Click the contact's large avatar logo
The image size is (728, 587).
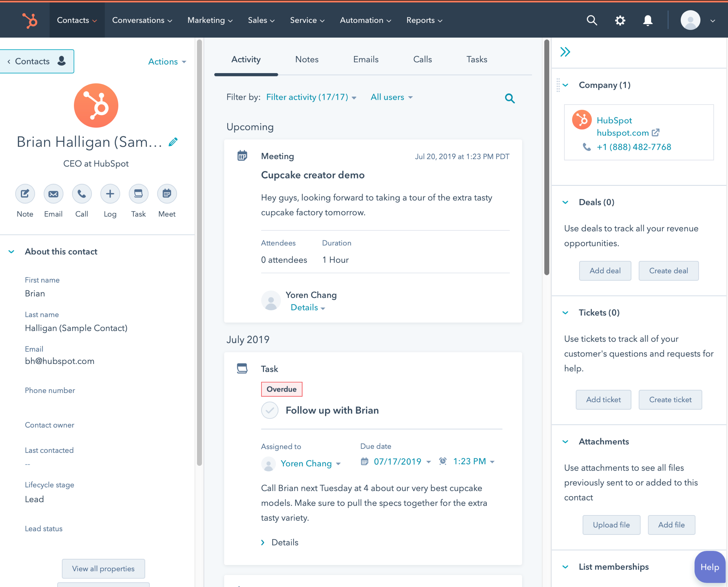pos(96,105)
